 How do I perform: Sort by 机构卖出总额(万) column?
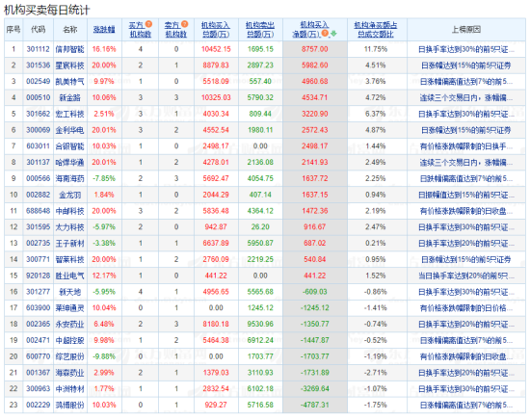(x=260, y=30)
